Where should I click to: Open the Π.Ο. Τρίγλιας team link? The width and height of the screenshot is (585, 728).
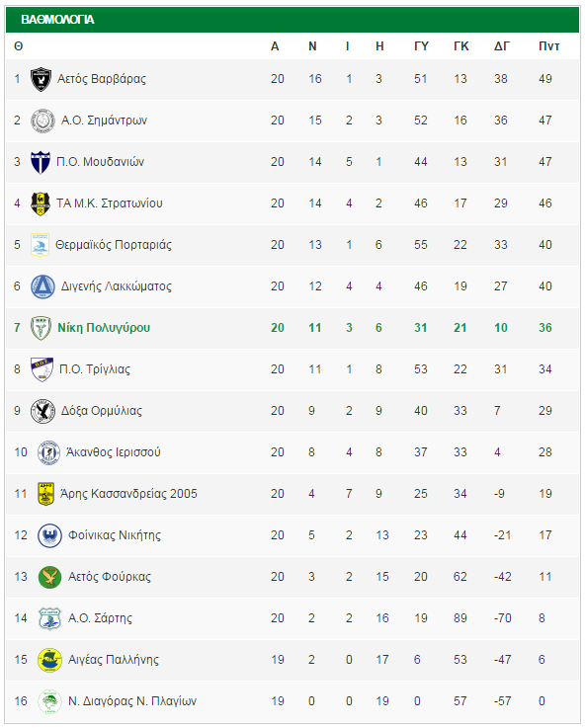pyautogui.click(x=95, y=369)
